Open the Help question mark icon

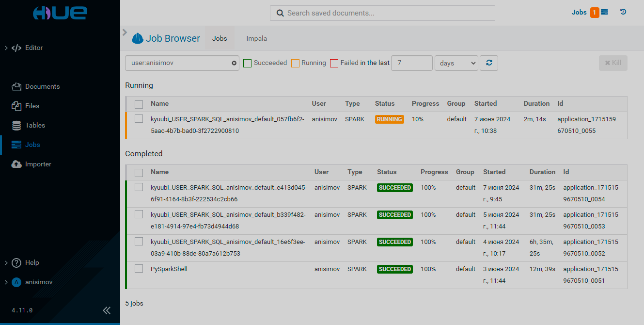(16, 262)
